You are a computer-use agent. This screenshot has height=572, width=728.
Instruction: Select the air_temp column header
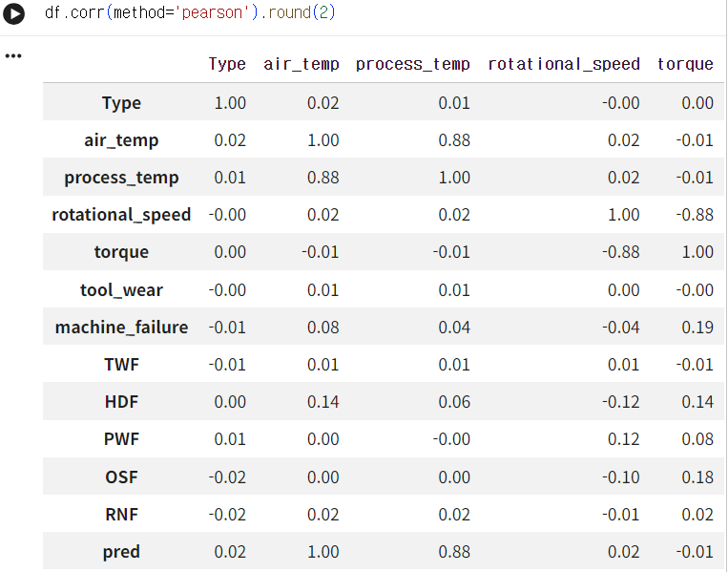pos(302,64)
